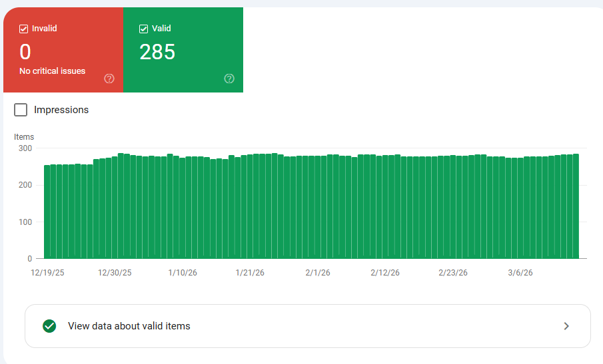Click the 2/12/26 date label
This screenshot has width=603, height=364.
(x=385, y=273)
